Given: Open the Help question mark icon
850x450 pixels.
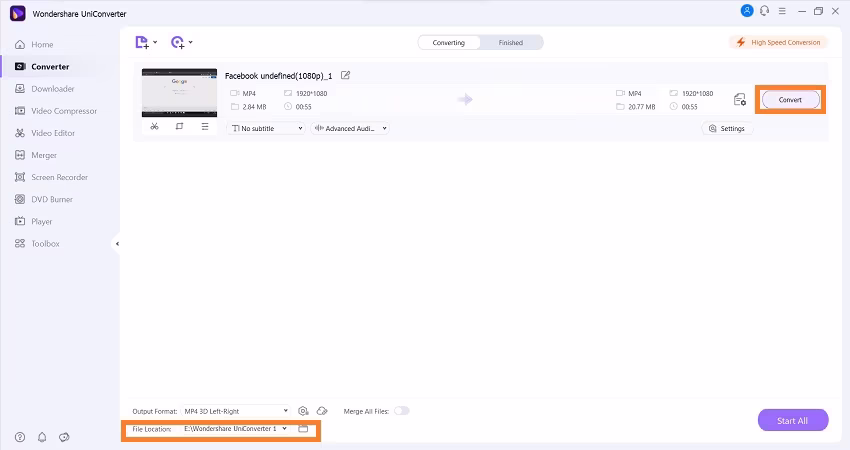Looking at the screenshot, I should (20, 437).
